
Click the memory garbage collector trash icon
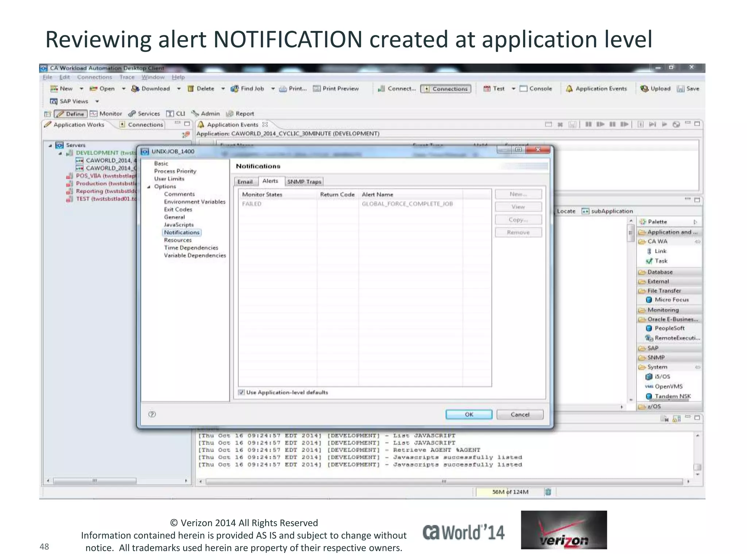(548, 492)
